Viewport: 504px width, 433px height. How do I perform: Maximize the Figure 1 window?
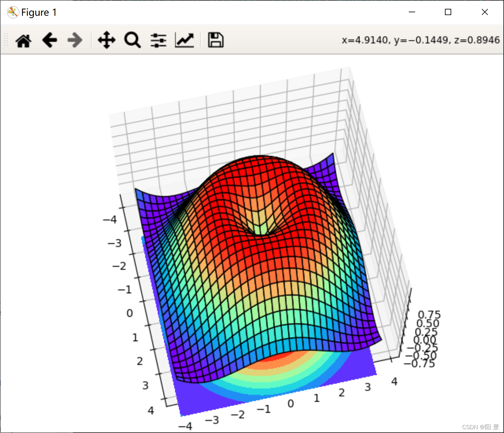448,12
